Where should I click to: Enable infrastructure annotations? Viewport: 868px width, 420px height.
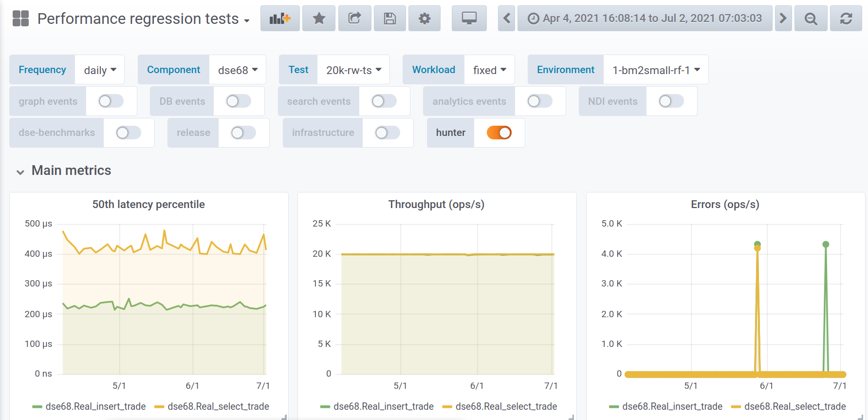[x=388, y=133]
